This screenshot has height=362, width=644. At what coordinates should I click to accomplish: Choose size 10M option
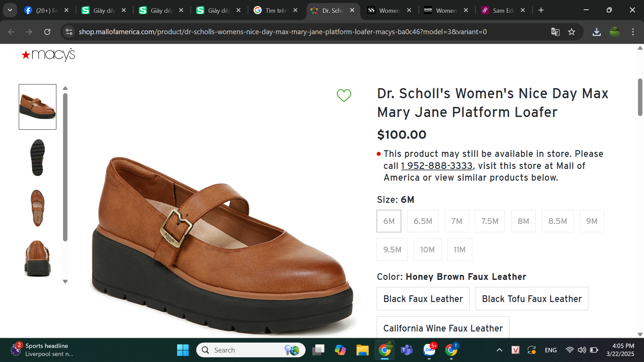(427, 250)
